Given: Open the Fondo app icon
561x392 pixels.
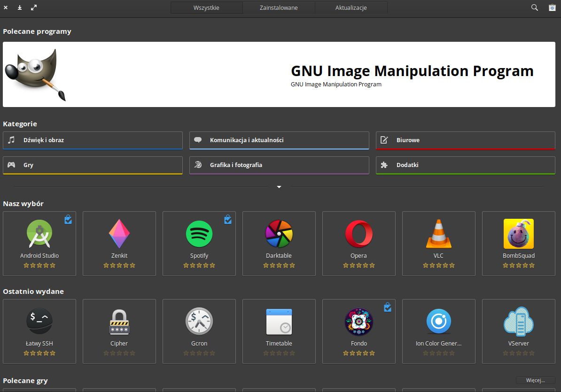Looking at the screenshot, I should pyautogui.click(x=359, y=322).
